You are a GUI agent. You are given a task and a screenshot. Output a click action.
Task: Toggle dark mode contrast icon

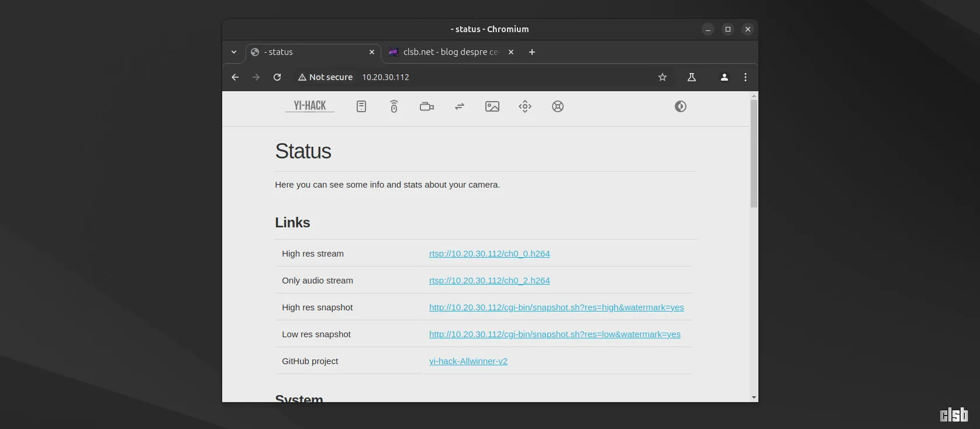681,106
